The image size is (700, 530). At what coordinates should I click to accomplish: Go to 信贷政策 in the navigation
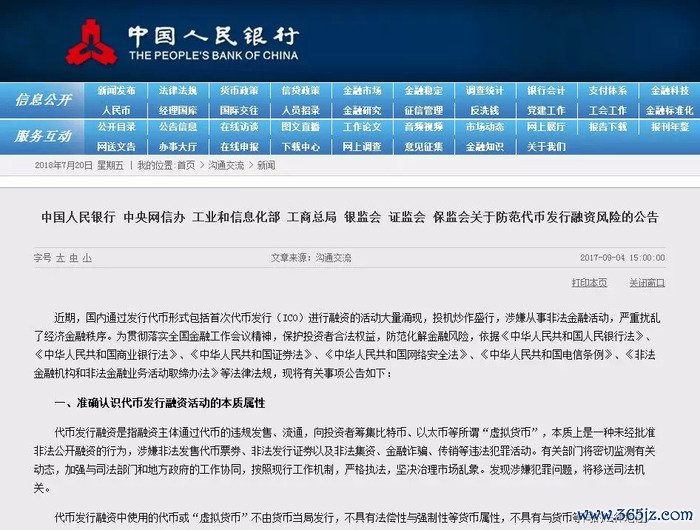[x=300, y=91]
